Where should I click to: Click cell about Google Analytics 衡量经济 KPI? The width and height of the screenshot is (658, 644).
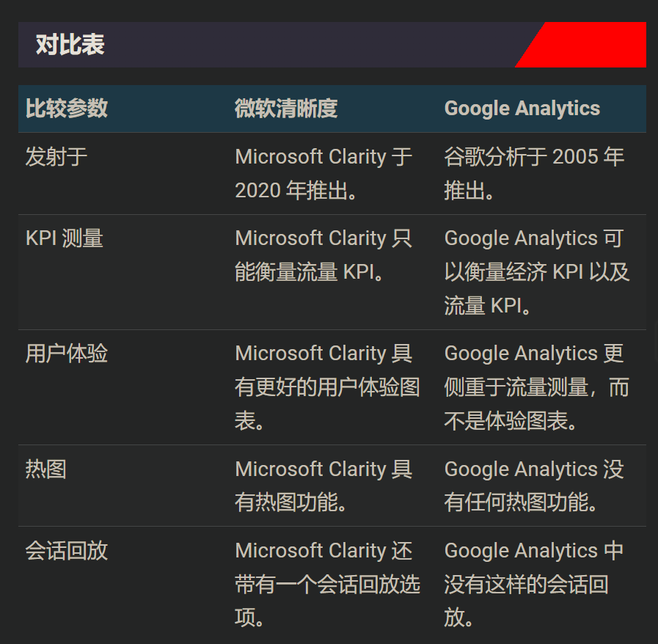pyautogui.click(x=535, y=271)
